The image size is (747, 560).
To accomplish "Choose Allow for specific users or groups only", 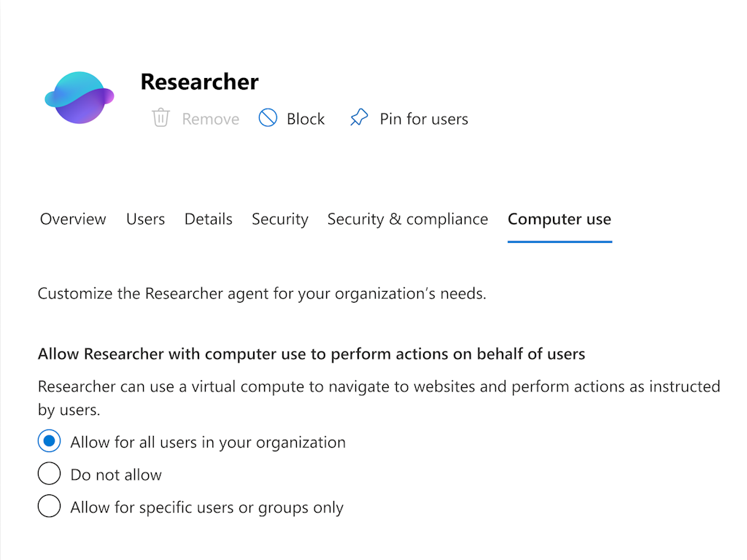I will coord(49,506).
